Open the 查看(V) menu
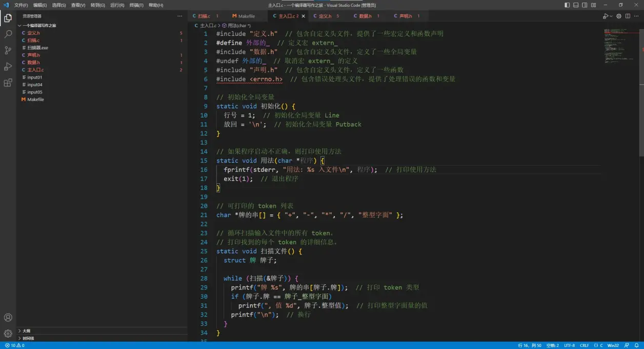This screenshot has height=349, width=644. [78, 5]
